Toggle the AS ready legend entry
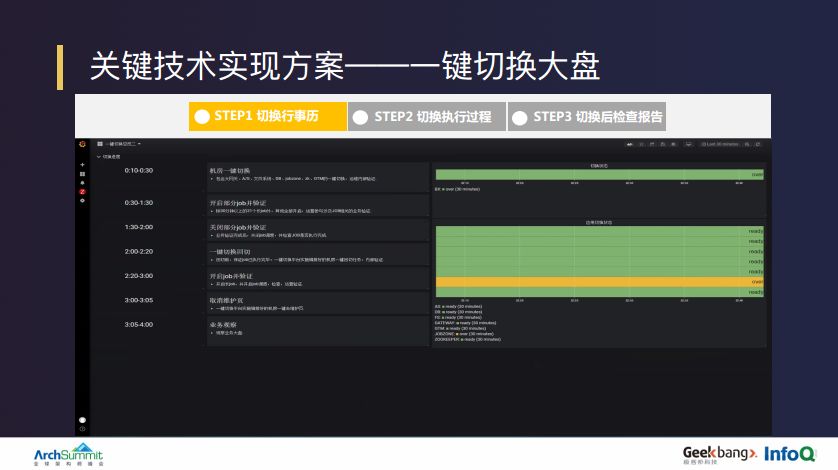 click(459, 306)
